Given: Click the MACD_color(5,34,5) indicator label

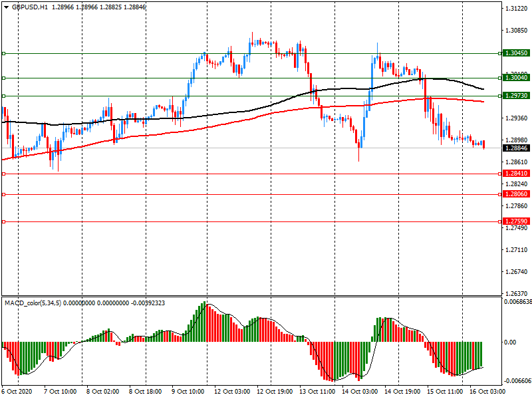Looking at the screenshot, I should tap(33, 303).
